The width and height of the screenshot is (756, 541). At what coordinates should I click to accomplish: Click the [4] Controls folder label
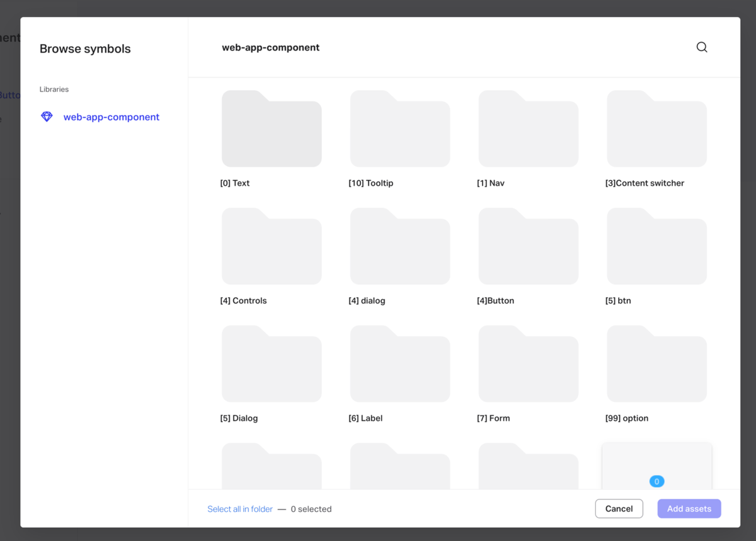(x=243, y=301)
